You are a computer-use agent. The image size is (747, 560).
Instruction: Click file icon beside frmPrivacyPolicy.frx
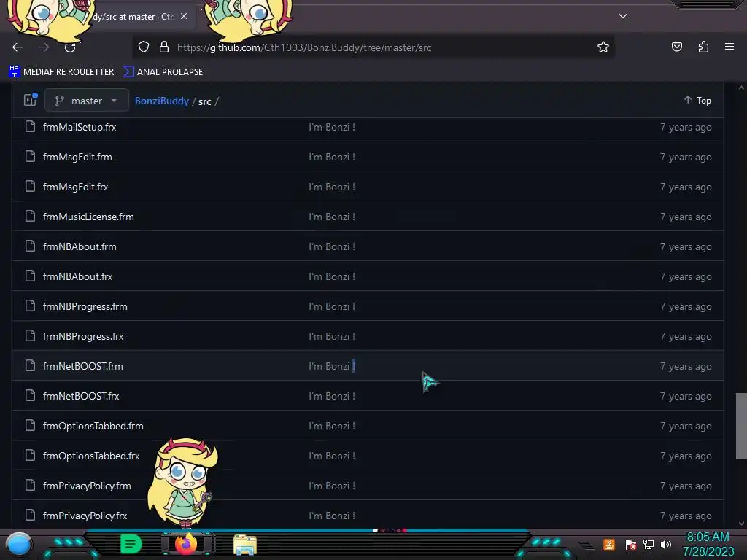coord(30,515)
